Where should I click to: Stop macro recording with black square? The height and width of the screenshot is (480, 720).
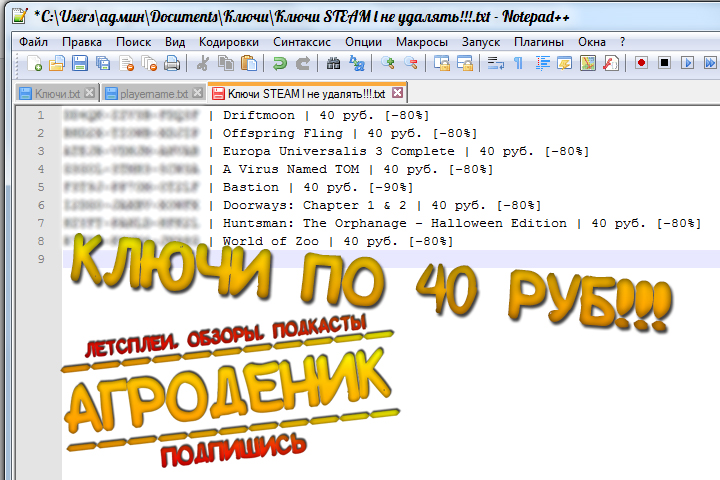[664, 62]
